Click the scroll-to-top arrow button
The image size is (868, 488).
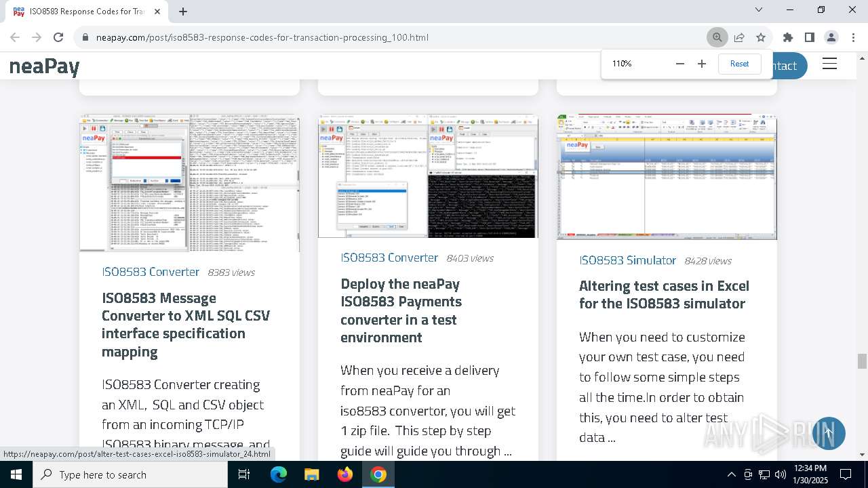829,433
